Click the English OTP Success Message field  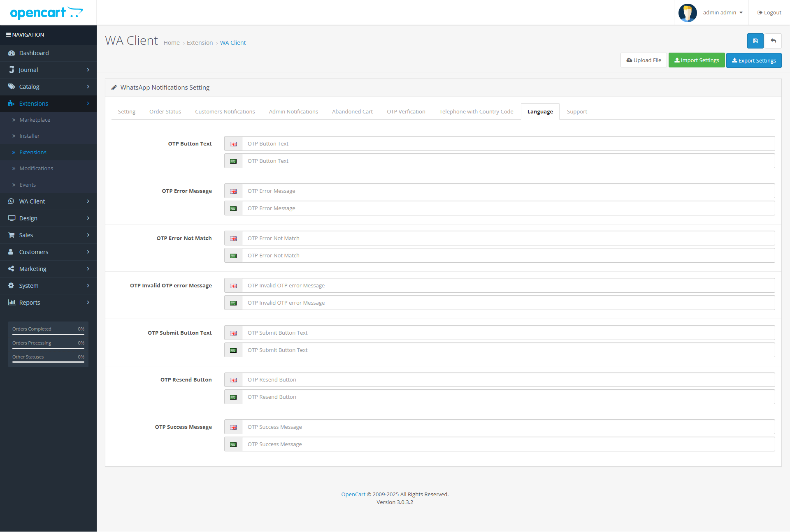(x=508, y=427)
